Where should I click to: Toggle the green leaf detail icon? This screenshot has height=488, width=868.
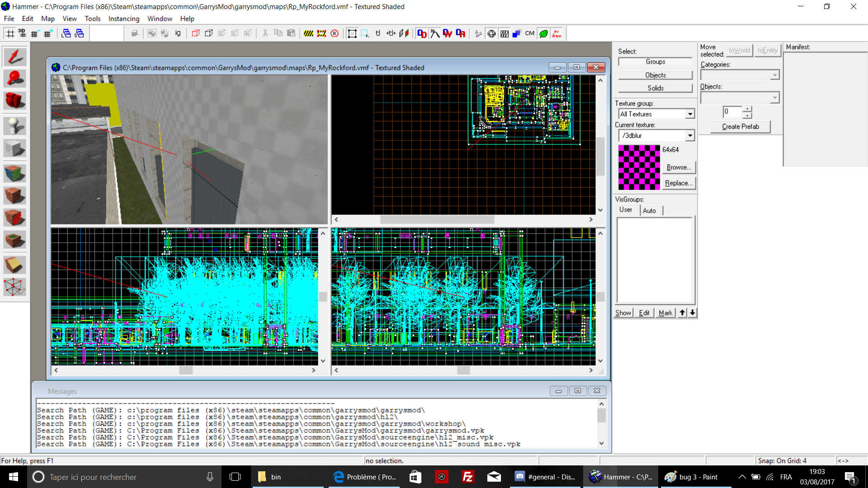pyautogui.click(x=543, y=33)
